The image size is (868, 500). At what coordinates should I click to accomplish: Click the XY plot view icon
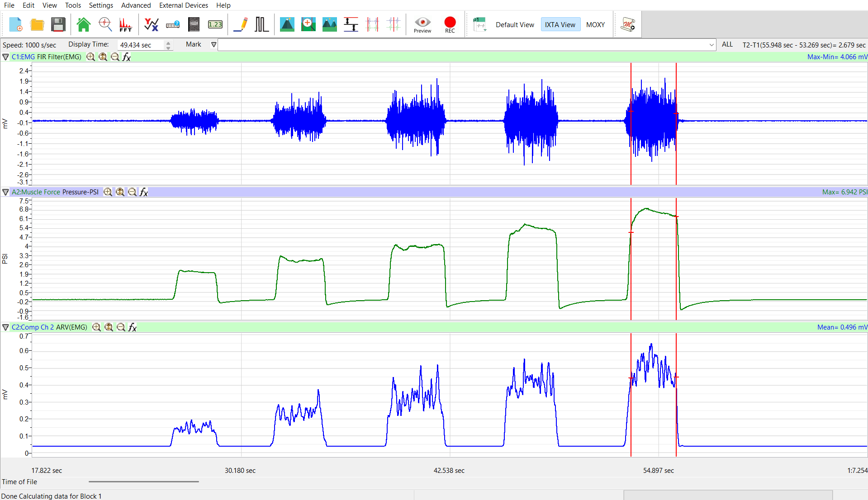pyautogui.click(x=151, y=24)
